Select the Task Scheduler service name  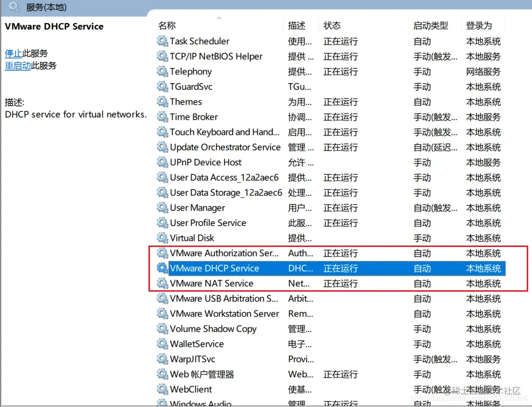point(199,41)
